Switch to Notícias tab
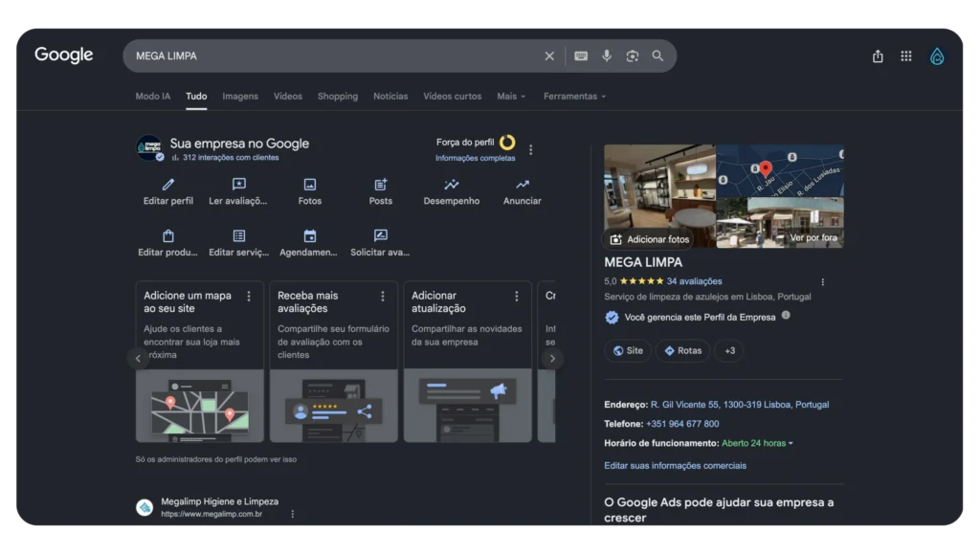The height and width of the screenshot is (554, 980). pos(390,97)
